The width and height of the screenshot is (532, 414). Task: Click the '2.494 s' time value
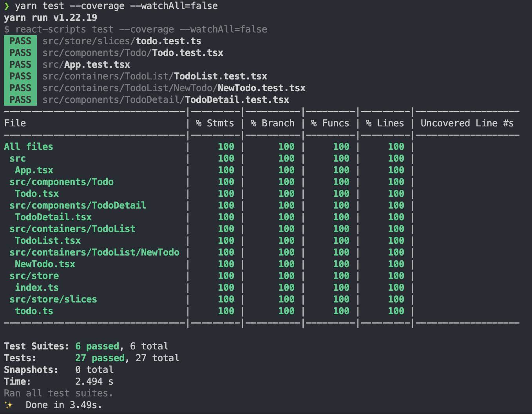pos(94,382)
